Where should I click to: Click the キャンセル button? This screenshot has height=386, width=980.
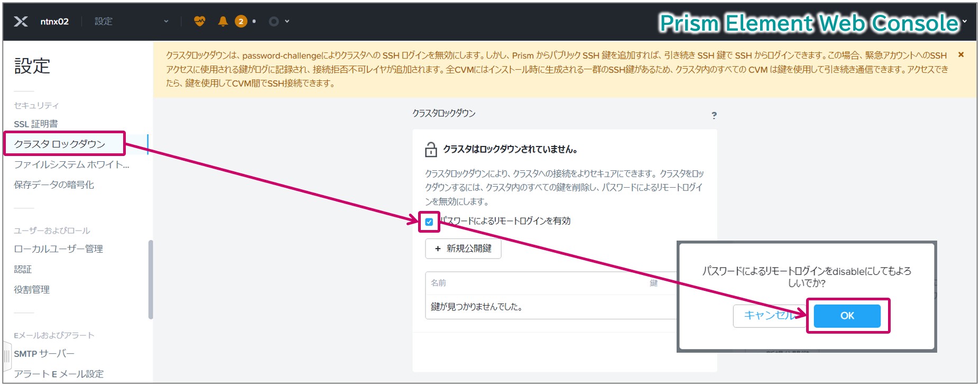[x=769, y=316]
